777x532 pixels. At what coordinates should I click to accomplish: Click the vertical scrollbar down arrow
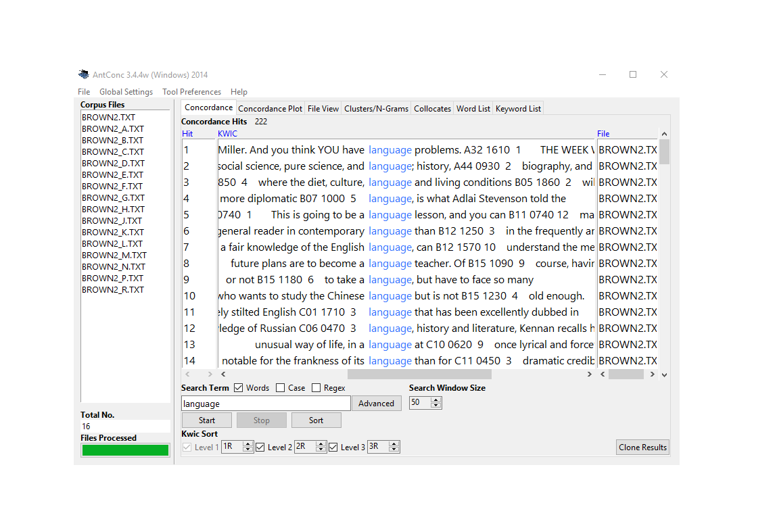(x=664, y=374)
